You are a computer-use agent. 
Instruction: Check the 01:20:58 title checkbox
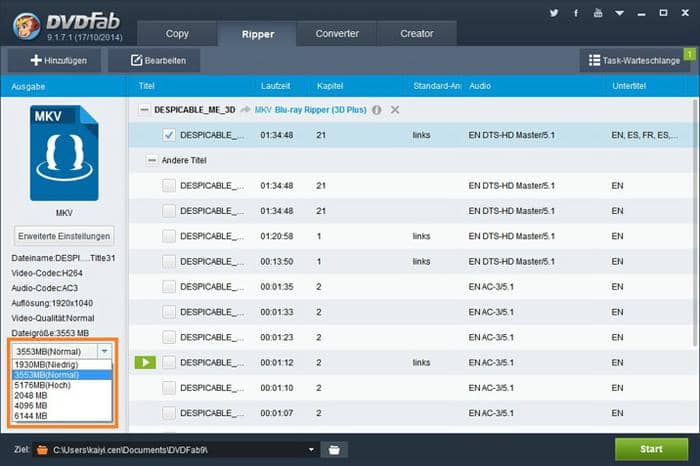point(168,236)
